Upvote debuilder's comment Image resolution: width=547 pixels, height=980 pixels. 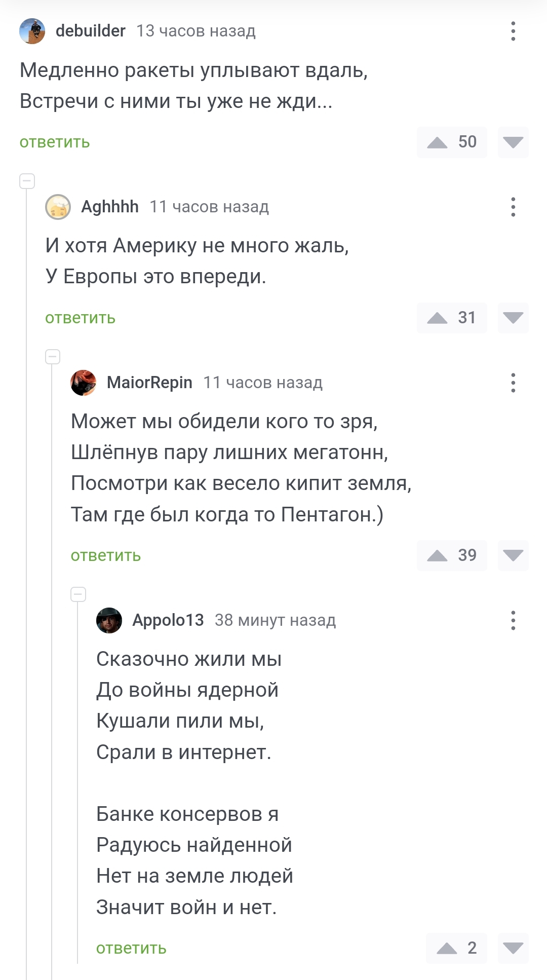click(x=438, y=142)
